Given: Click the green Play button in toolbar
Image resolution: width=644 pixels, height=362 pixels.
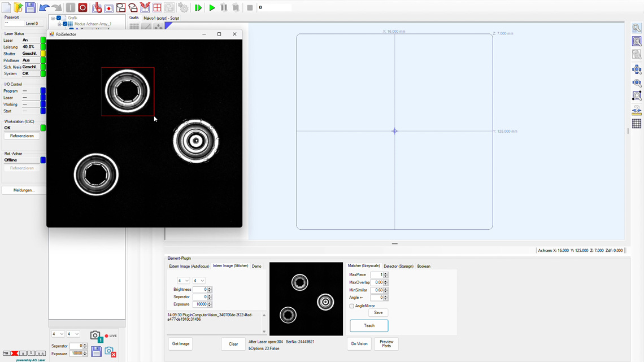Looking at the screenshot, I should point(212,8).
